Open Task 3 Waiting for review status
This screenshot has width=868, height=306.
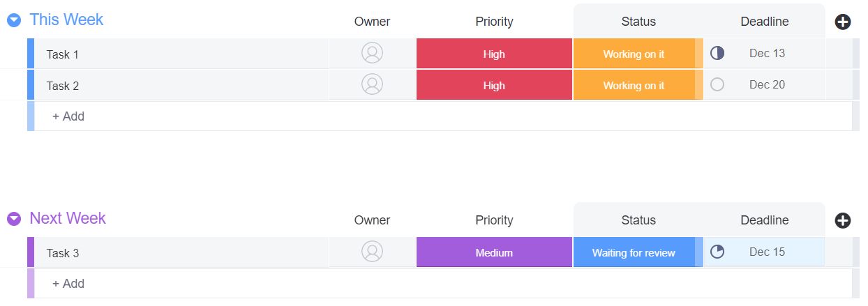[x=634, y=252]
